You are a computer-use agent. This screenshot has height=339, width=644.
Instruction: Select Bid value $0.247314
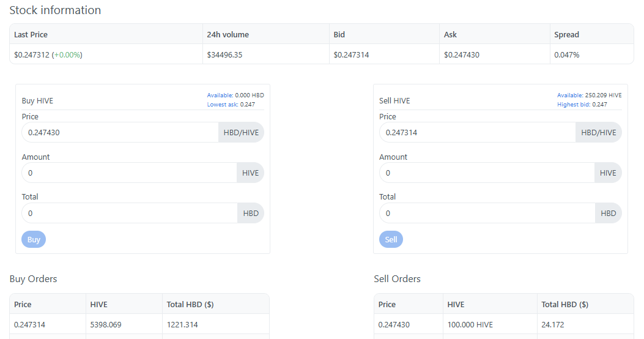pyautogui.click(x=351, y=54)
